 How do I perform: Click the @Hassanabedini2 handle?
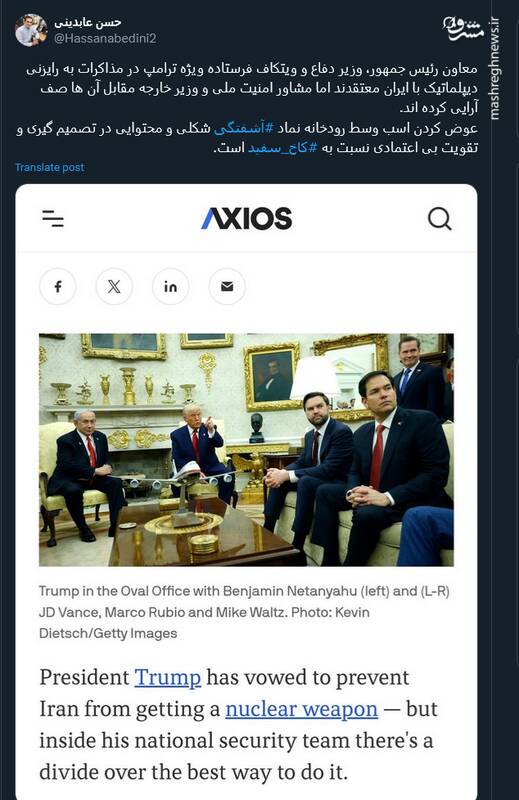coord(105,38)
